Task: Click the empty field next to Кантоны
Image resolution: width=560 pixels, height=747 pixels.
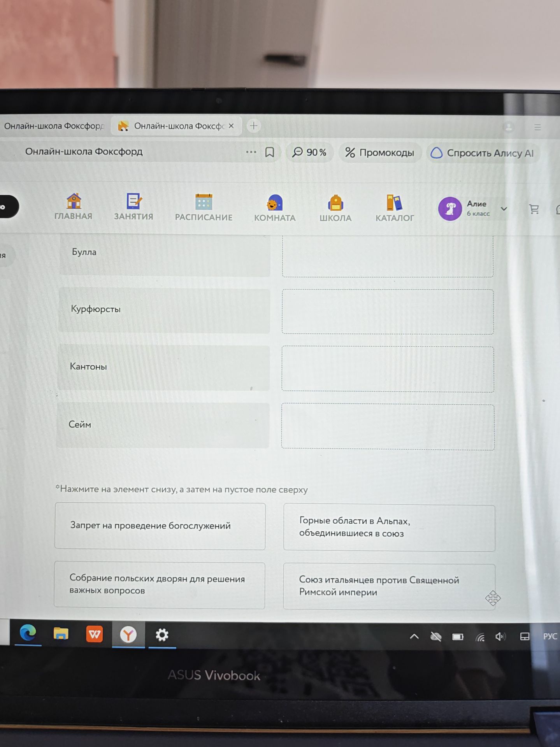Action: (388, 369)
